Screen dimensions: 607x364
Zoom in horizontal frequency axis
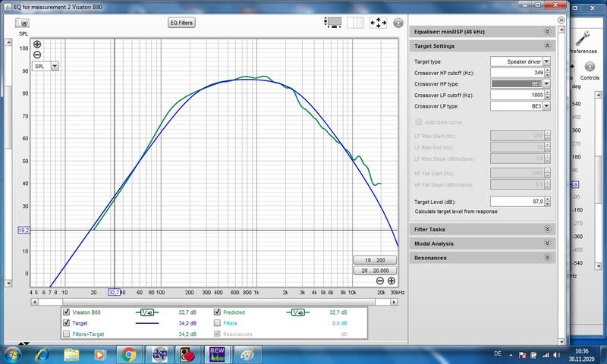click(391, 281)
